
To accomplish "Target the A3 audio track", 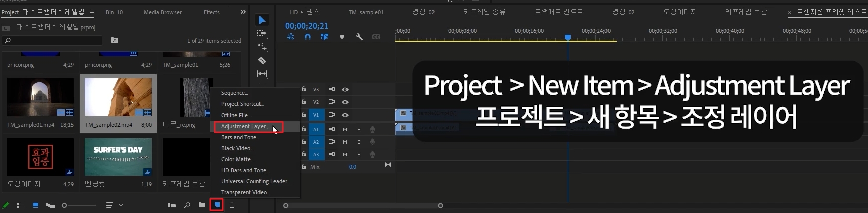I will click(316, 154).
